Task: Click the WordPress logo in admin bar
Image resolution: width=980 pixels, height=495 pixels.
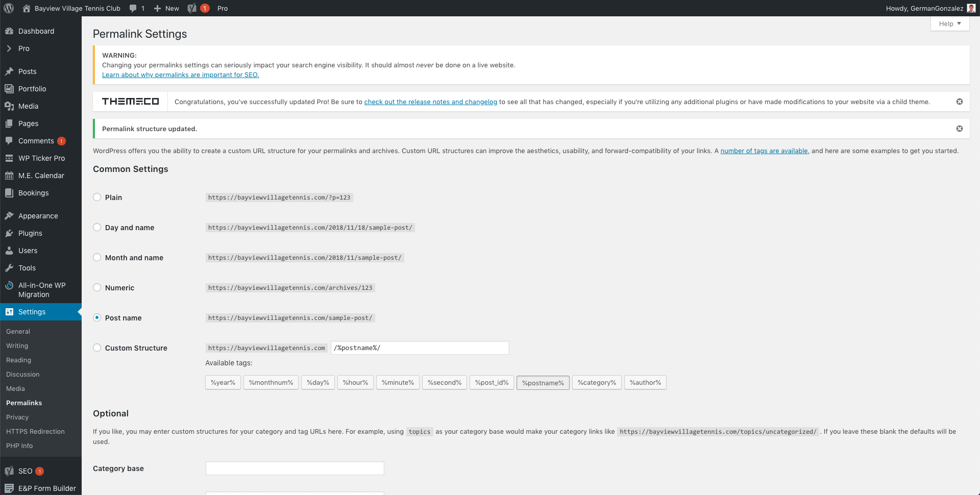Action: click(9, 8)
